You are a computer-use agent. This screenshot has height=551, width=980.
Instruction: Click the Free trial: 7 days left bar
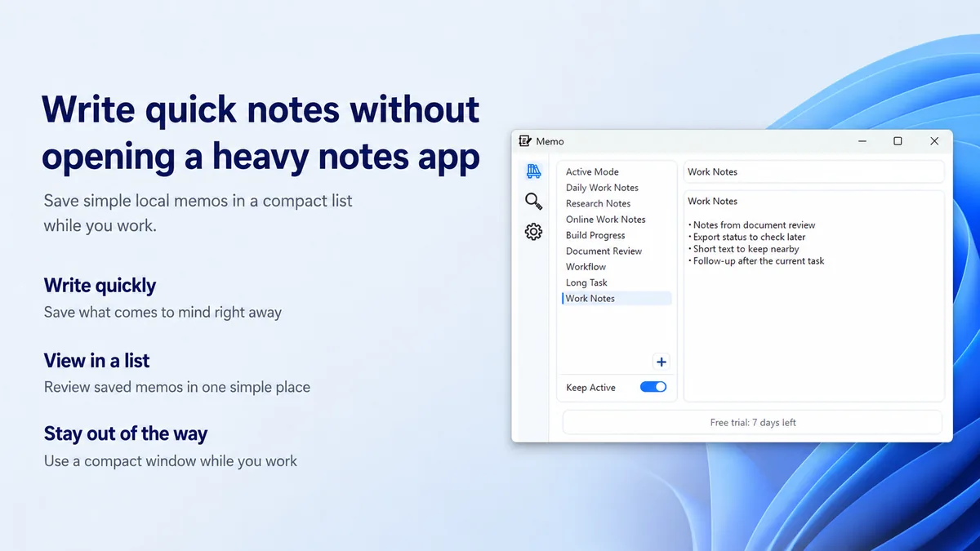point(752,423)
